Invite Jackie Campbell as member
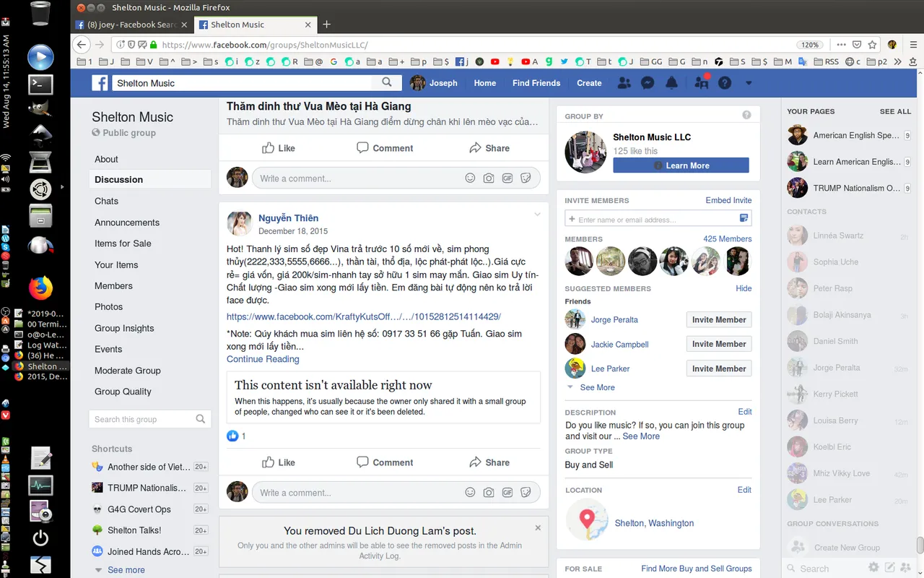 719,344
